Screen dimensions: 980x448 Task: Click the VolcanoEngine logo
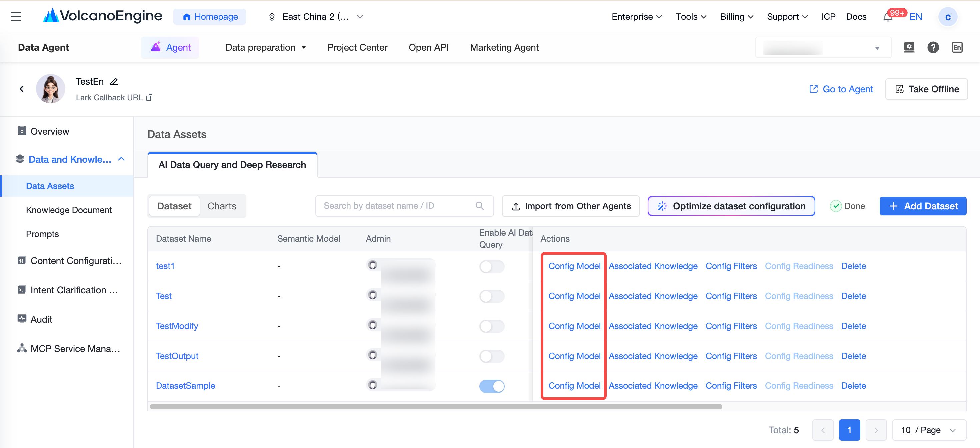(x=103, y=16)
